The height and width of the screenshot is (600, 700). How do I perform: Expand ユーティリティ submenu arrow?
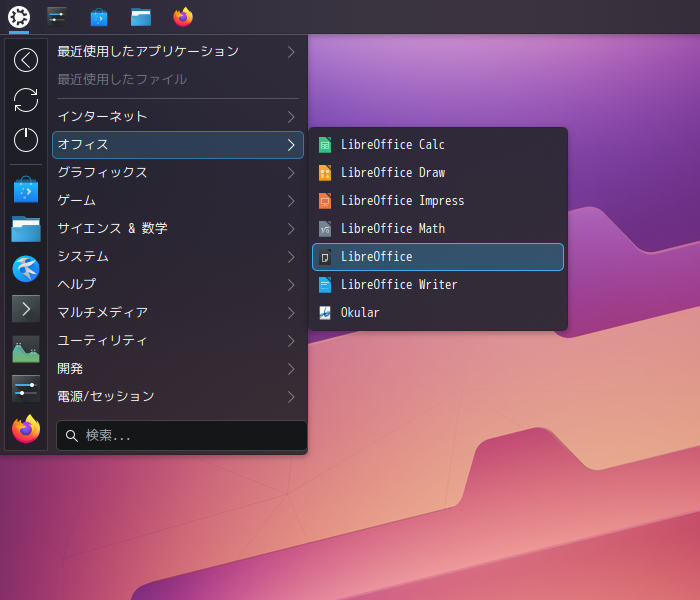click(291, 341)
